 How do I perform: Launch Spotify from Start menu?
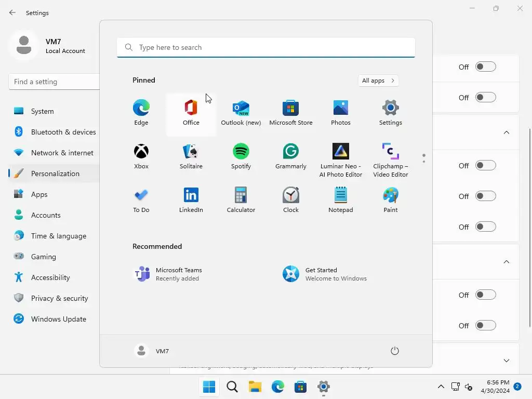[241, 157]
